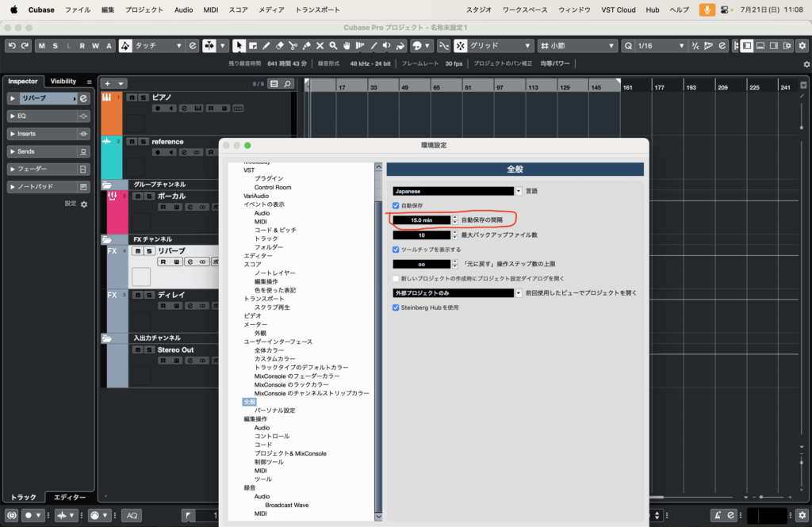
Task: Click the 自動保存の間隔 15.0 min field
Action: point(422,220)
